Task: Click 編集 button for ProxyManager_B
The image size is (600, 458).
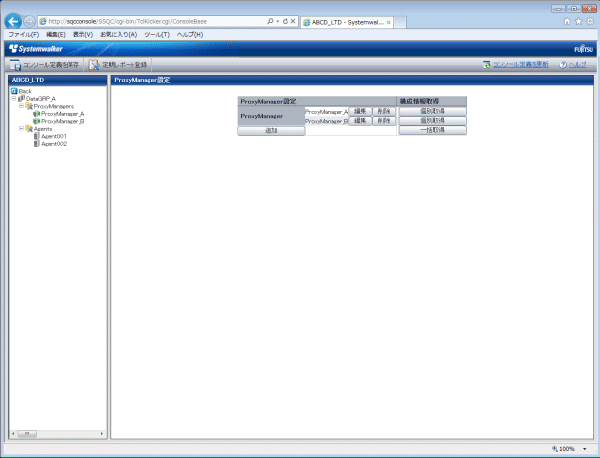Action: (x=360, y=121)
